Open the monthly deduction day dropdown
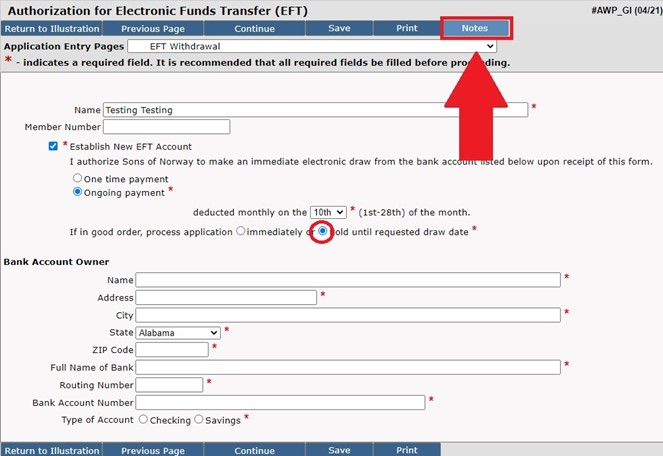Viewport: 663px width, 456px height. point(328,212)
